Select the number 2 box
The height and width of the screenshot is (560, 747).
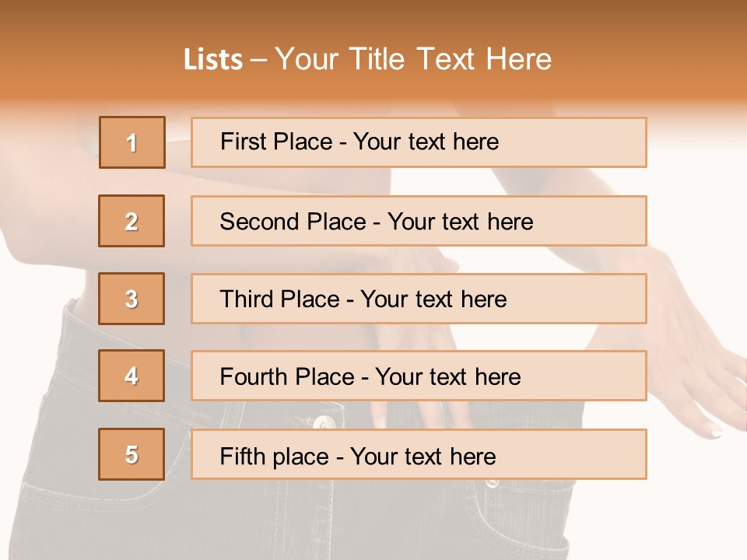coord(132,221)
